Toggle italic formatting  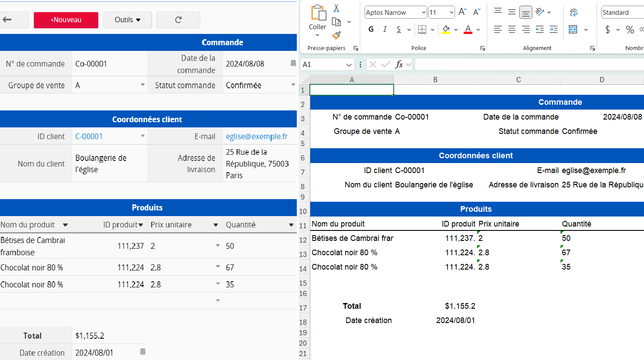click(x=385, y=29)
